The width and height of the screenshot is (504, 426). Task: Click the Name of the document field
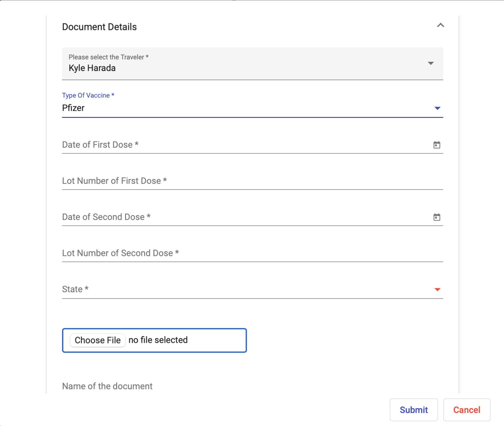tap(252, 386)
